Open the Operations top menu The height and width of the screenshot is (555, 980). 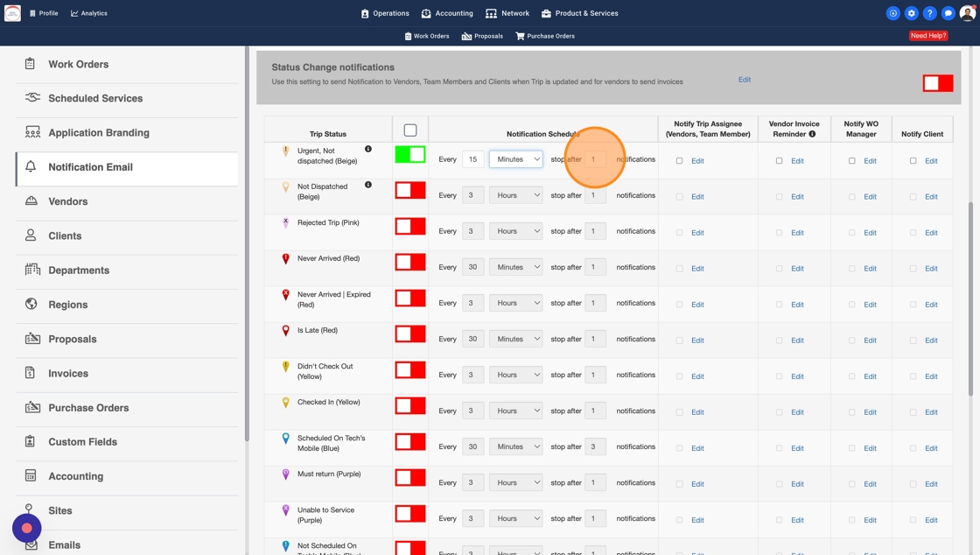(x=385, y=13)
